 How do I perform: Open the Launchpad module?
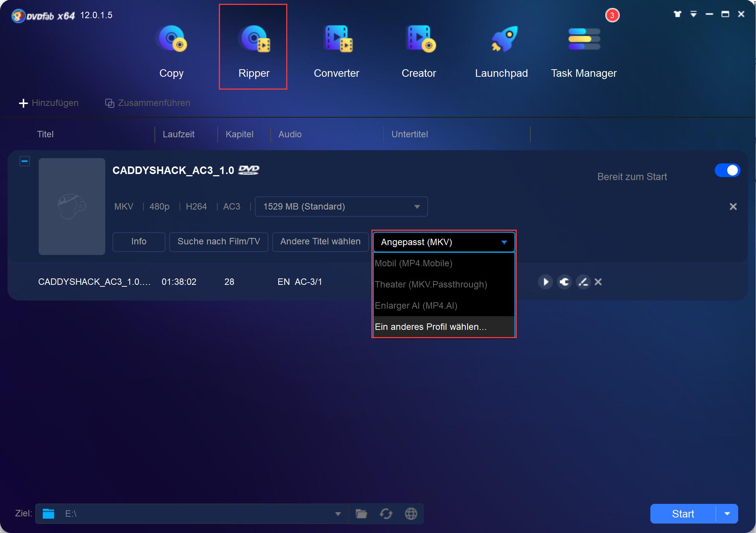(501, 52)
